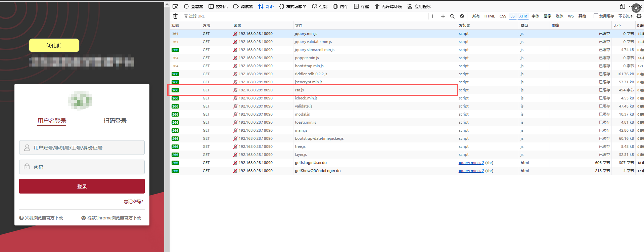This screenshot has width=644, height=252.
Task: Sort by 发起者 (initiator) column header
Action: pyautogui.click(x=488, y=26)
